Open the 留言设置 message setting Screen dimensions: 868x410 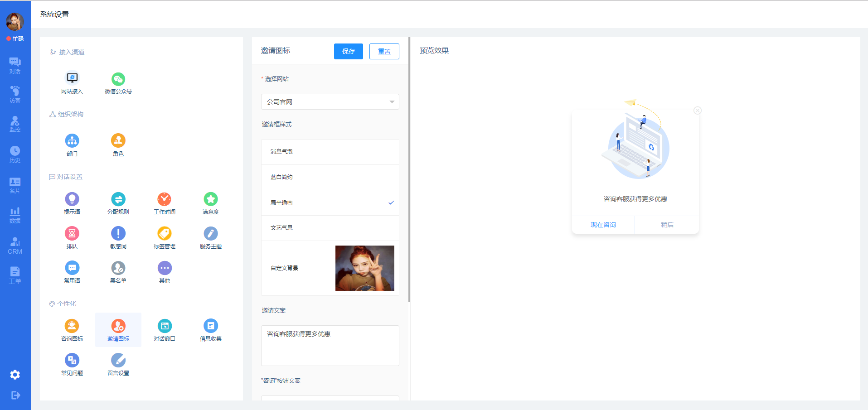coord(118,365)
